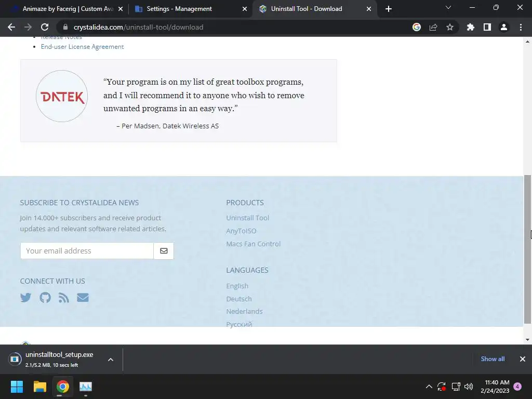Open CrystalIdea GitHub icon
Viewport: 532px width, 399px height.
click(45, 298)
